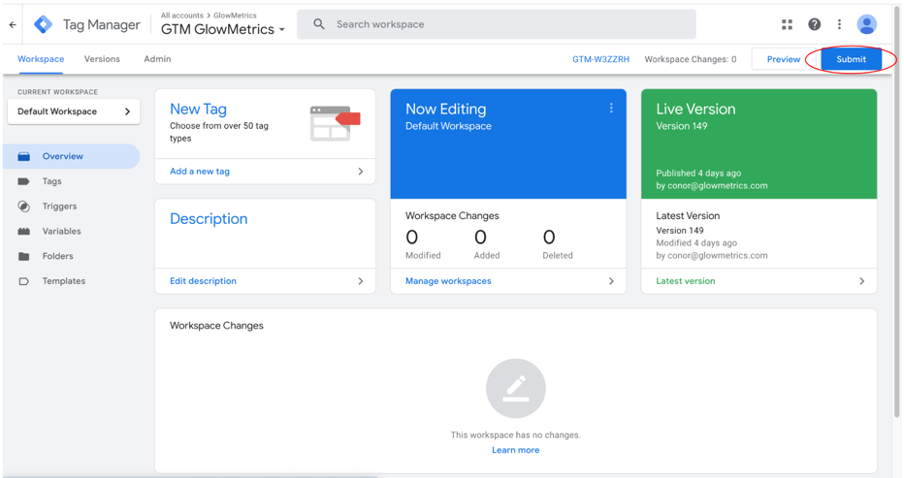Click the Learn more link

click(x=515, y=450)
